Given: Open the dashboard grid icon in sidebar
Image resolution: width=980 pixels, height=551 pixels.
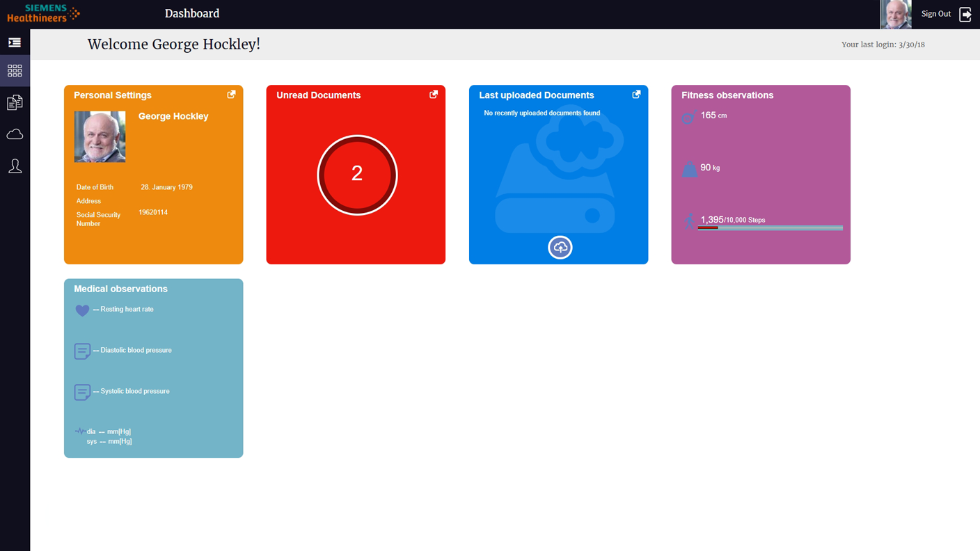Looking at the screenshot, I should point(15,71).
